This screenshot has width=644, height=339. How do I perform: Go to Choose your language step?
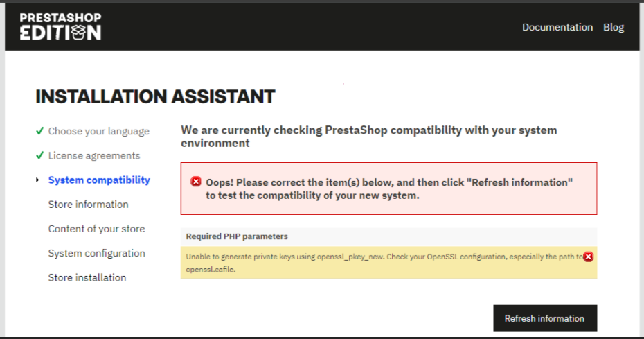(x=98, y=131)
